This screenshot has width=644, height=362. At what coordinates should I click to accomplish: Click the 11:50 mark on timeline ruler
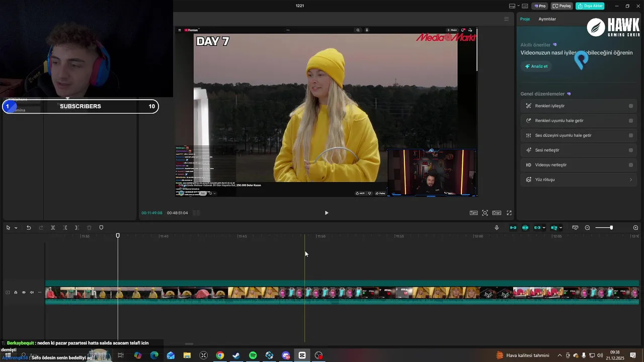[320, 236]
